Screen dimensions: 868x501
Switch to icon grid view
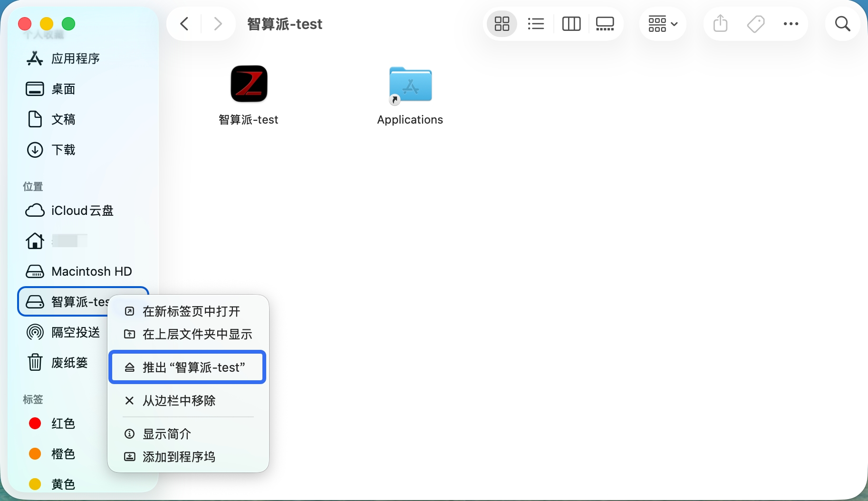point(502,24)
